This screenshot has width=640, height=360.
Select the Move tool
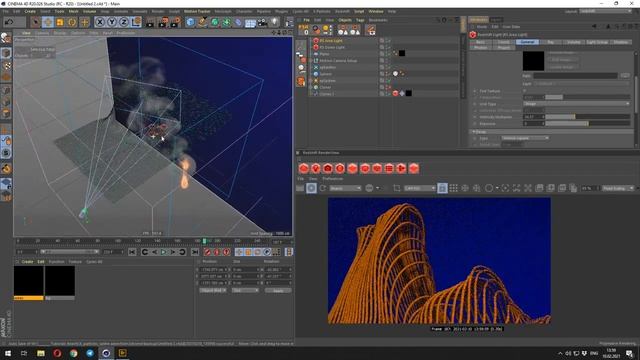pos(48,22)
